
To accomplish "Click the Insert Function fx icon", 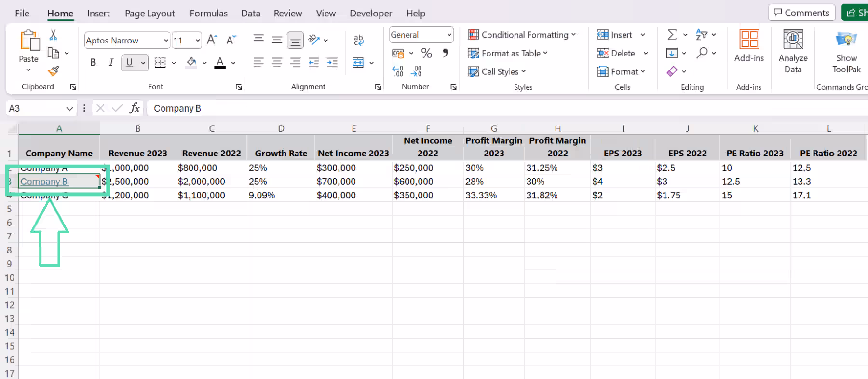I will pyautogui.click(x=135, y=108).
